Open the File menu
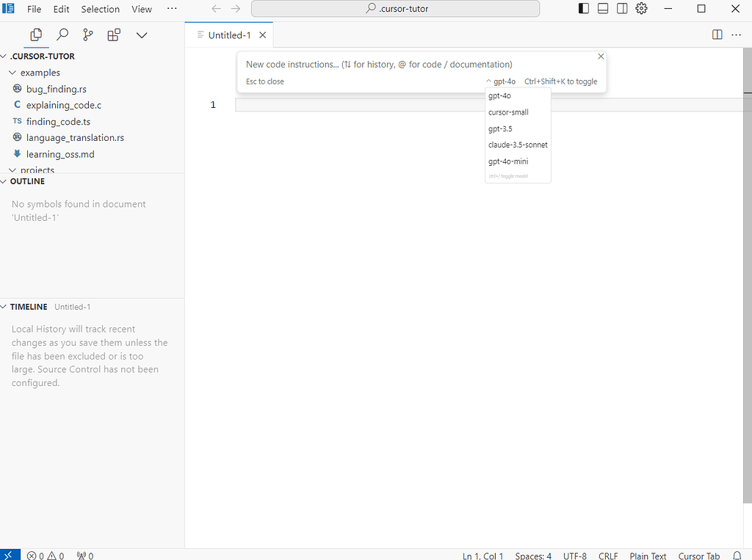Image resolution: width=752 pixels, height=560 pixels. [34, 9]
